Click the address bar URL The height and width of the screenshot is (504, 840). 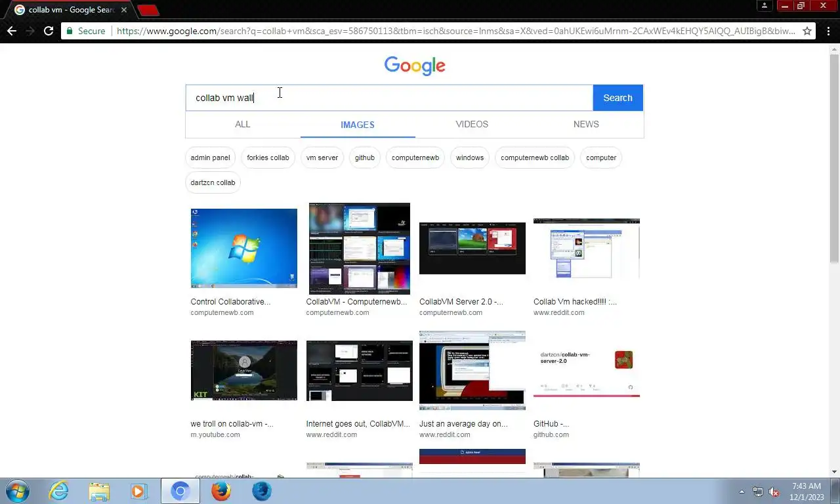point(456,31)
